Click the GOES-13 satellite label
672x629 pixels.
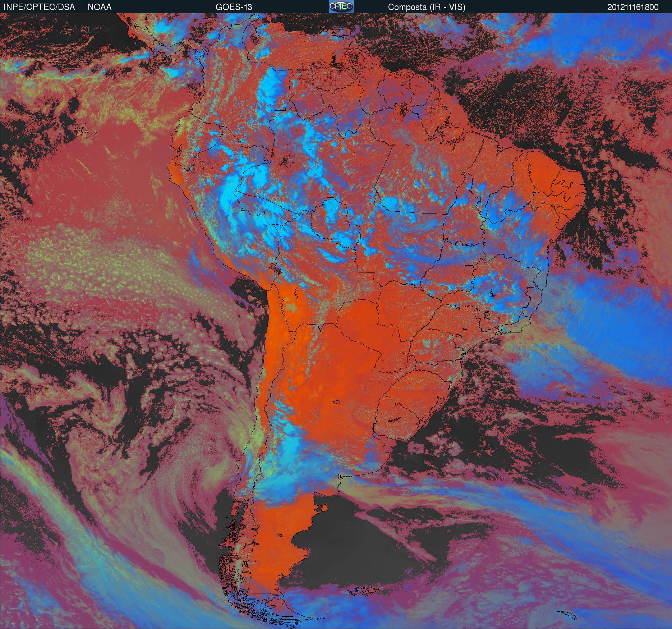click(x=234, y=7)
